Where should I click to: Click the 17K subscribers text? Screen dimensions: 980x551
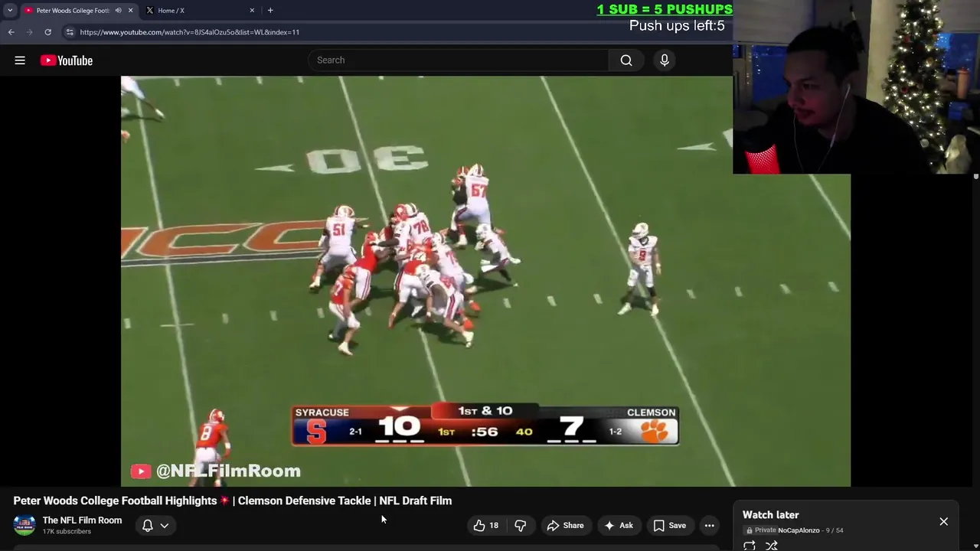[x=67, y=532]
